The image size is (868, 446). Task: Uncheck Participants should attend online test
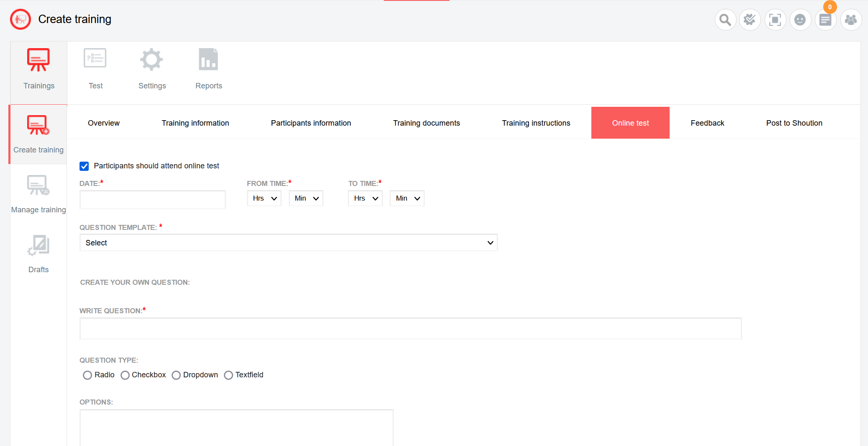[x=84, y=166]
